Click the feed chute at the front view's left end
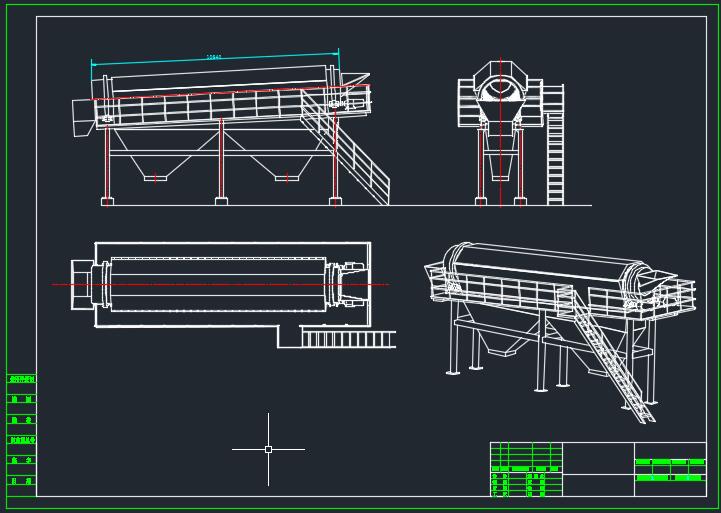This screenshot has width=721, height=513. (83, 117)
